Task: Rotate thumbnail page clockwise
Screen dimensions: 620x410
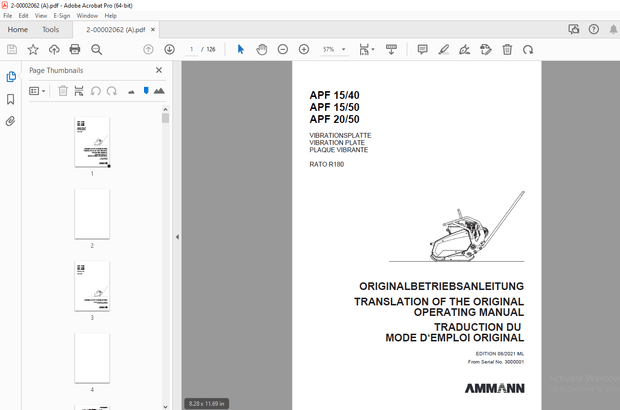Action: pyautogui.click(x=112, y=91)
